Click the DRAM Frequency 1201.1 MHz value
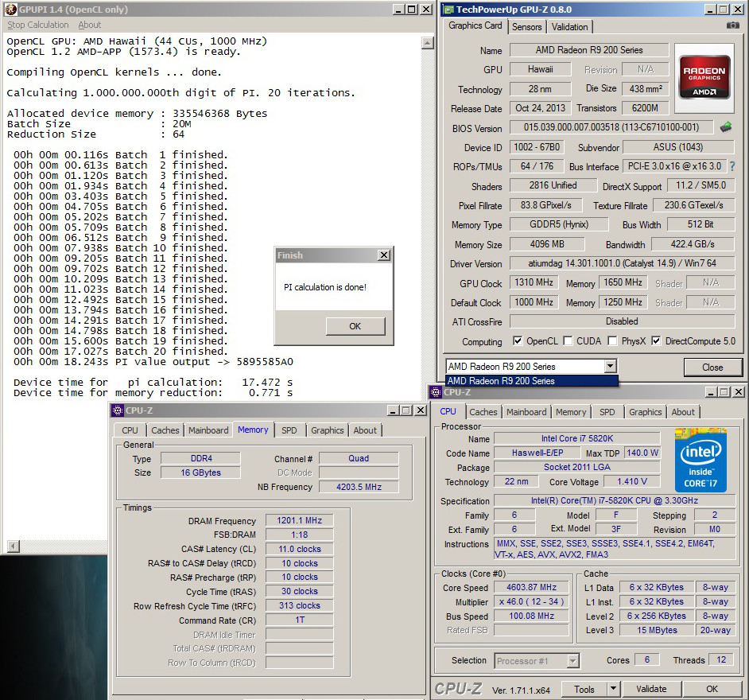Image resolution: width=749 pixels, height=700 pixels. (300, 520)
